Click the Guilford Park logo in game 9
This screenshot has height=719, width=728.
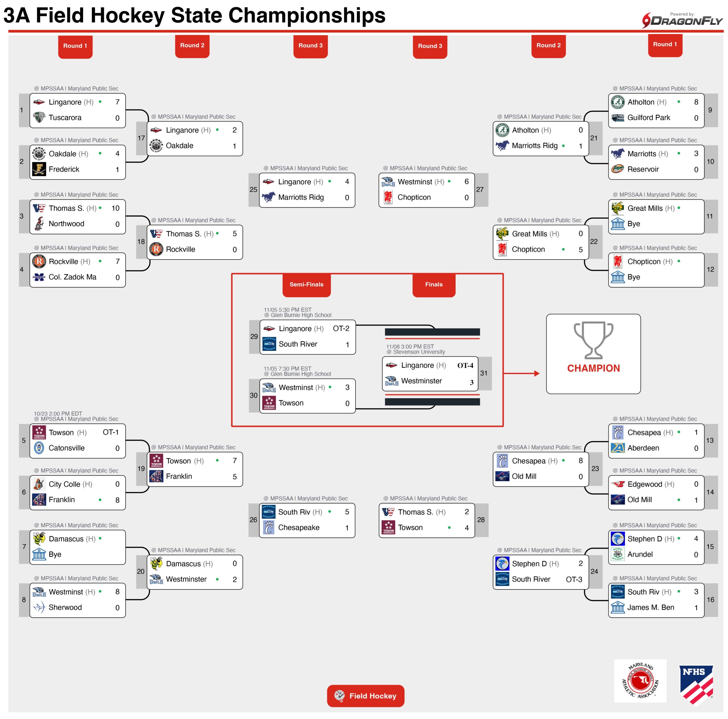point(618,118)
